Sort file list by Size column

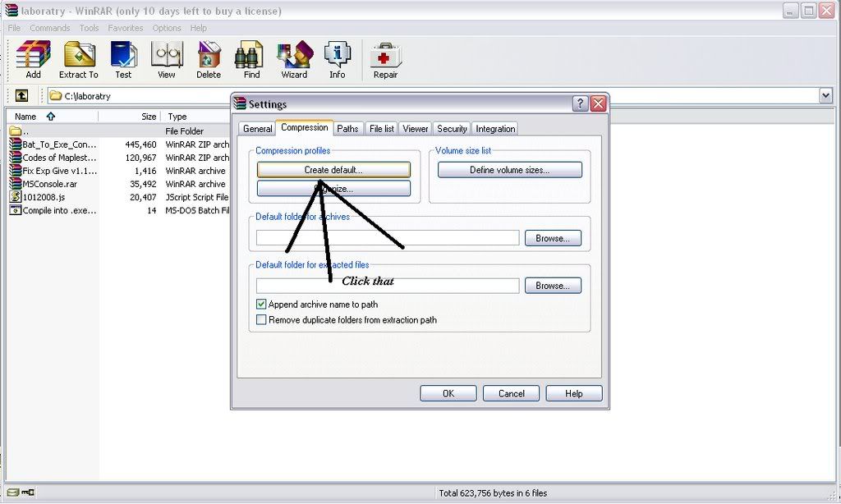(x=129, y=117)
